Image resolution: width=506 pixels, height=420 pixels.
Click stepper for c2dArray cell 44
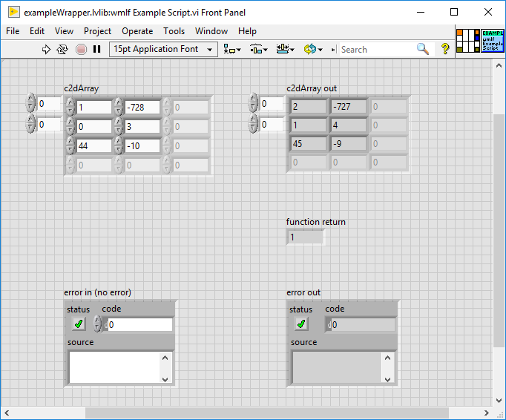point(70,145)
